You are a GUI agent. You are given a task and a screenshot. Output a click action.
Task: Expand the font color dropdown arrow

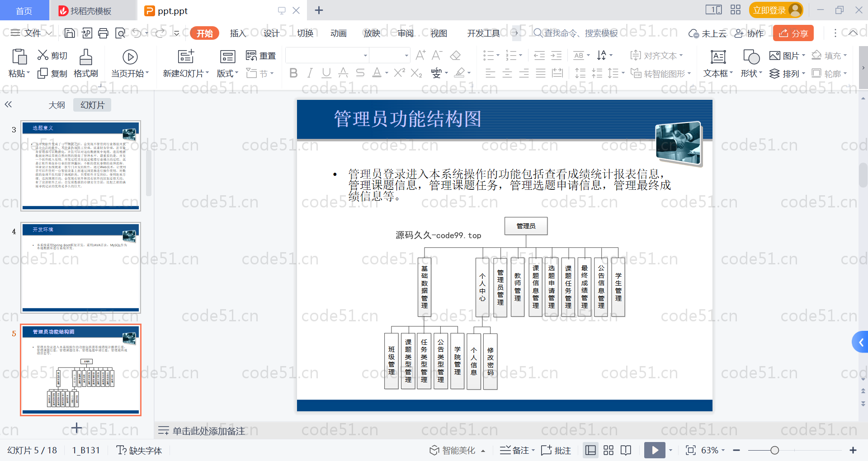click(387, 73)
